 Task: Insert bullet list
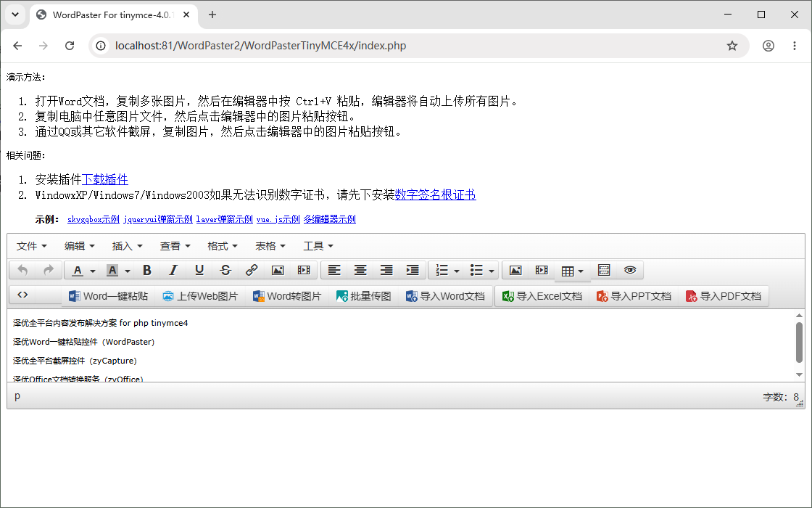click(x=476, y=270)
